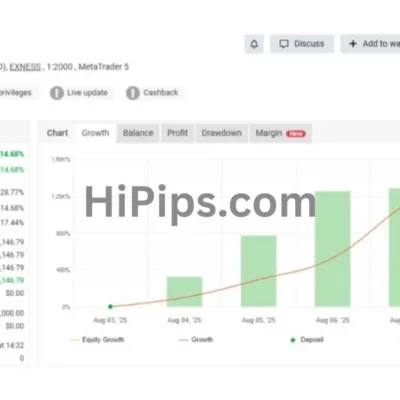Click the green deposit dot on Aug 03
Screen dimensions: 400x400
coord(110,306)
